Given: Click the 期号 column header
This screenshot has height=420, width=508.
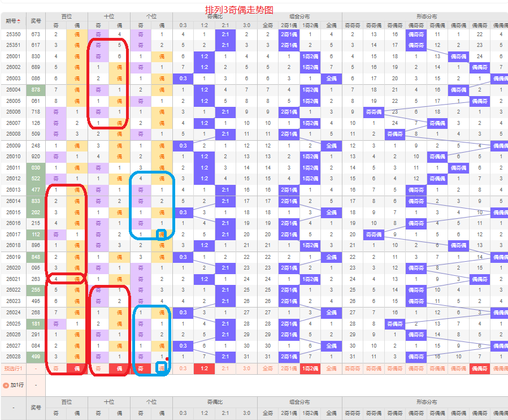Looking at the screenshot, I should click(14, 21).
